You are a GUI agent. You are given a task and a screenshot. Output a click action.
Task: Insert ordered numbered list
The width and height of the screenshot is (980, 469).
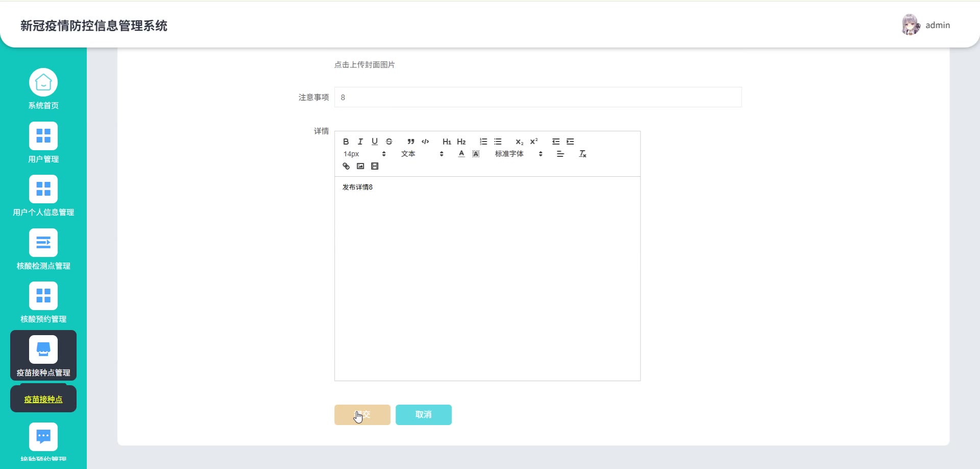(483, 142)
